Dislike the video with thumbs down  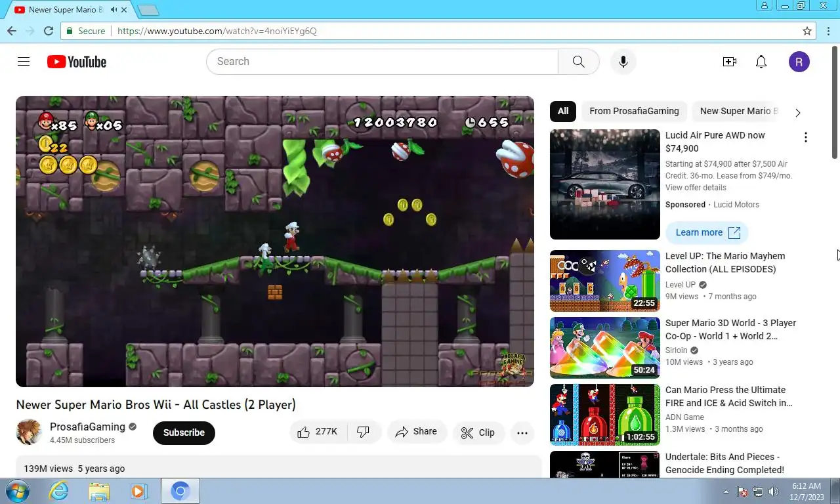[x=363, y=432]
